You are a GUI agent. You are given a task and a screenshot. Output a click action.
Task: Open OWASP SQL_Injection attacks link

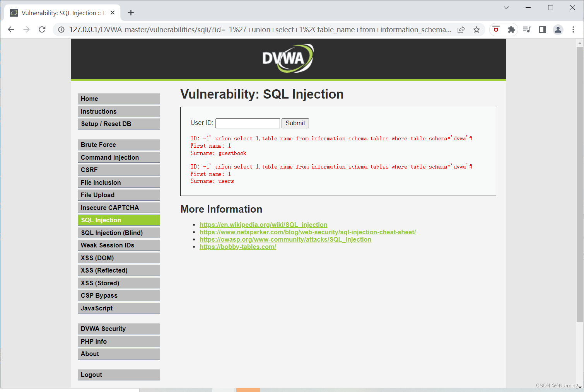(285, 239)
